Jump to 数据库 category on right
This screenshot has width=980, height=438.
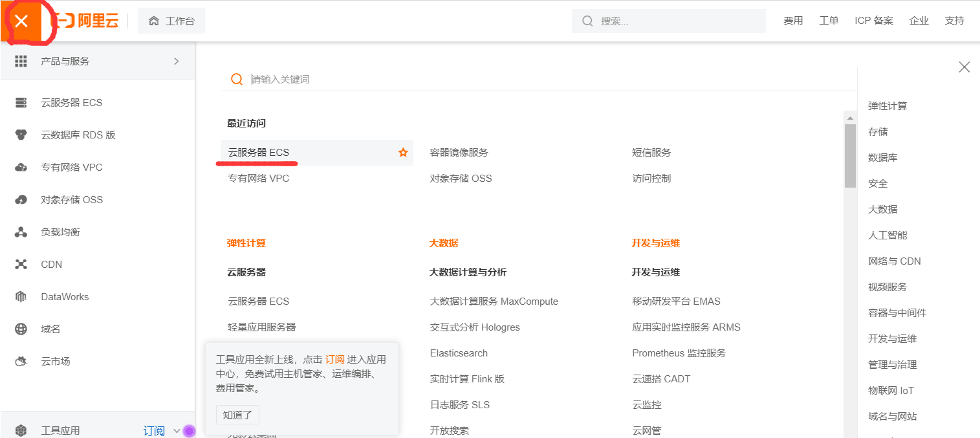[x=882, y=158]
